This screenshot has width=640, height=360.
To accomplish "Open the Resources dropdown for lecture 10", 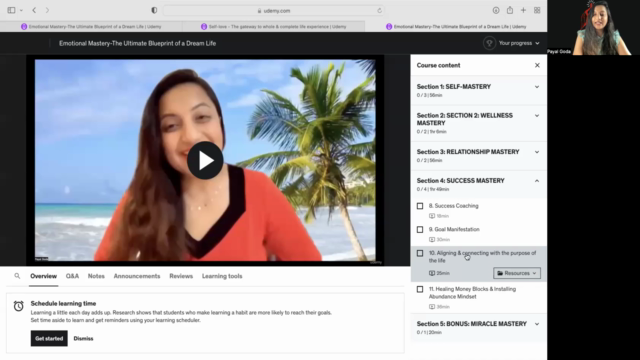I will [517, 273].
